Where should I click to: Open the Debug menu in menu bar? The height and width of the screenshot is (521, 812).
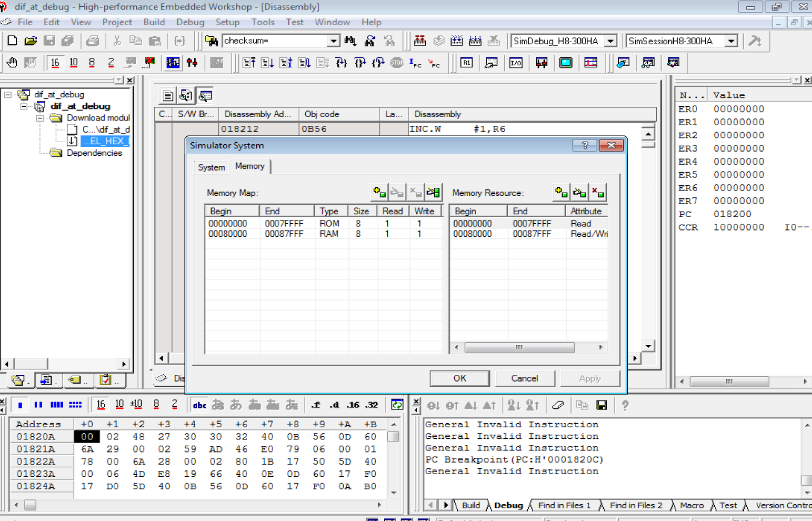pyautogui.click(x=190, y=22)
